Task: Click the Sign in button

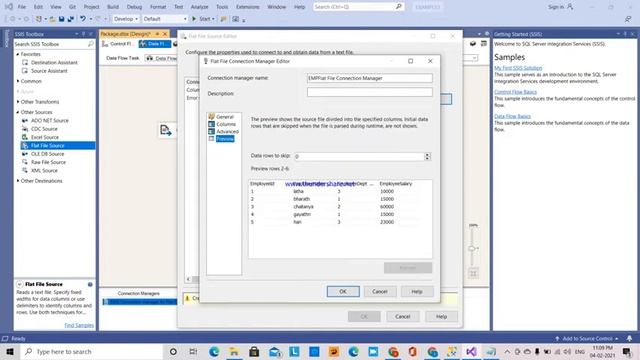Action: tap(560, 7)
